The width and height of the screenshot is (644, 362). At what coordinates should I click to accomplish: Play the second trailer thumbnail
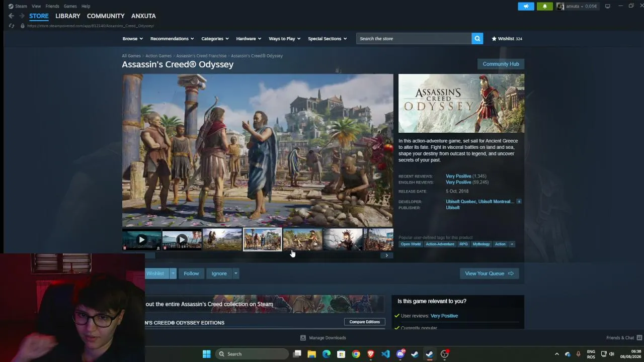coord(182,240)
